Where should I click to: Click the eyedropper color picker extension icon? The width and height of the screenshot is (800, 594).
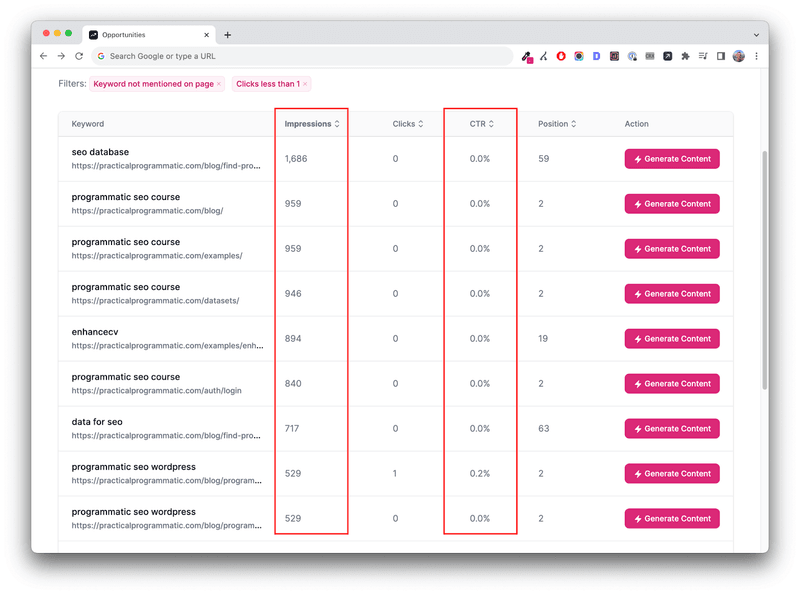tap(527, 57)
